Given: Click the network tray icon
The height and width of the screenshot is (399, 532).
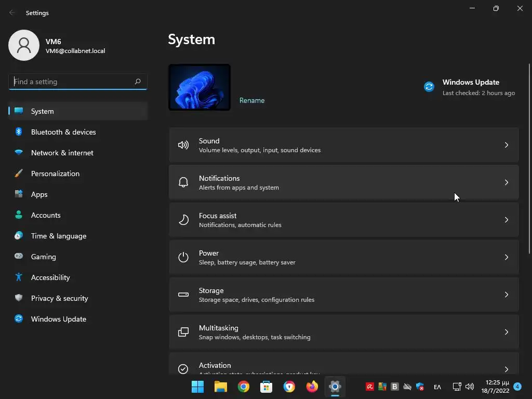Looking at the screenshot, I should 457,387.
